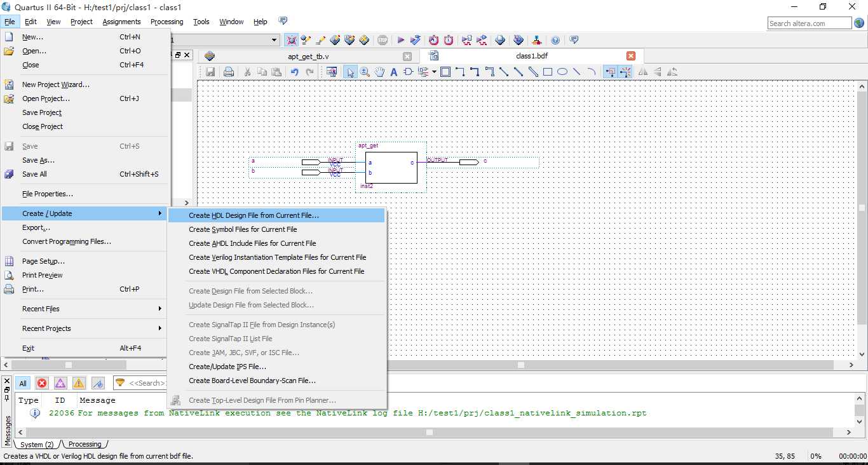Open the Pin tool dropdown arrow
Screen dimensions: 868x465
point(434,72)
